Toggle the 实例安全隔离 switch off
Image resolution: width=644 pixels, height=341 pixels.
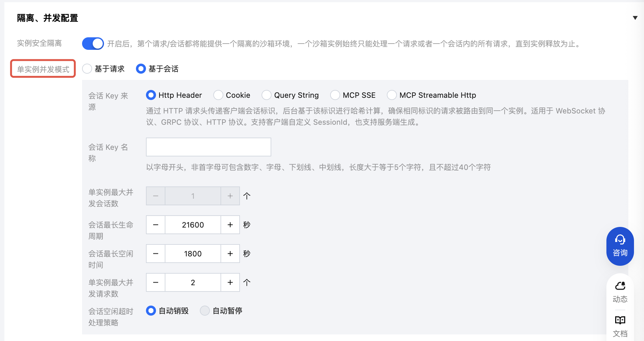tap(93, 44)
